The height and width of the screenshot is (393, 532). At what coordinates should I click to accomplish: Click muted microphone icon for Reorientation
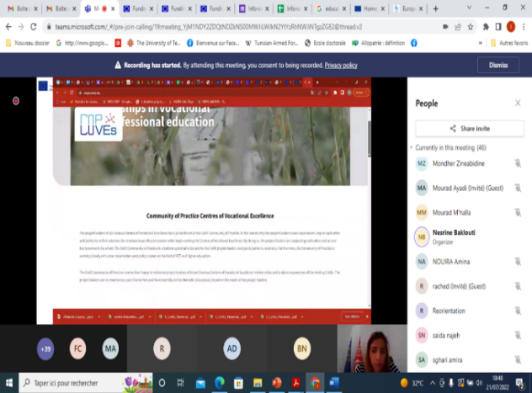(x=518, y=311)
